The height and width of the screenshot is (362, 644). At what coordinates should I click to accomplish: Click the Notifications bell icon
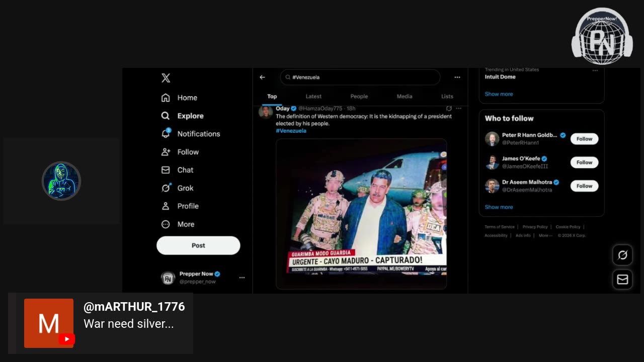pos(166,134)
